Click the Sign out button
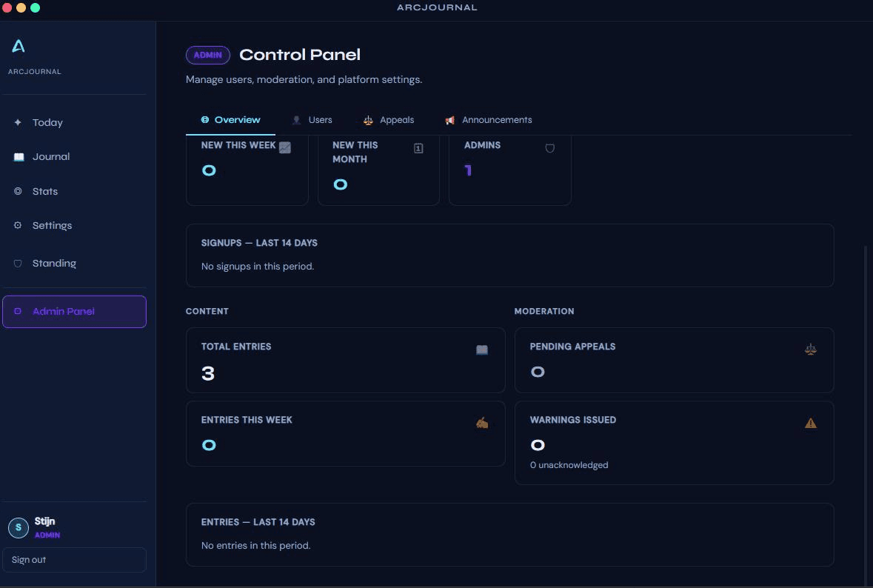This screenshot has height=588, width=873. [x=75, y=560]
